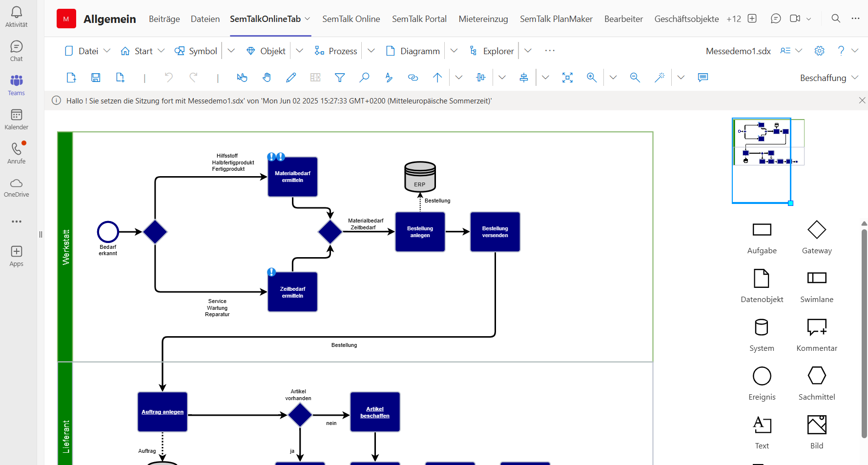Click the distribute horizontally icon

pyautogui.click(x=481, y=77)
